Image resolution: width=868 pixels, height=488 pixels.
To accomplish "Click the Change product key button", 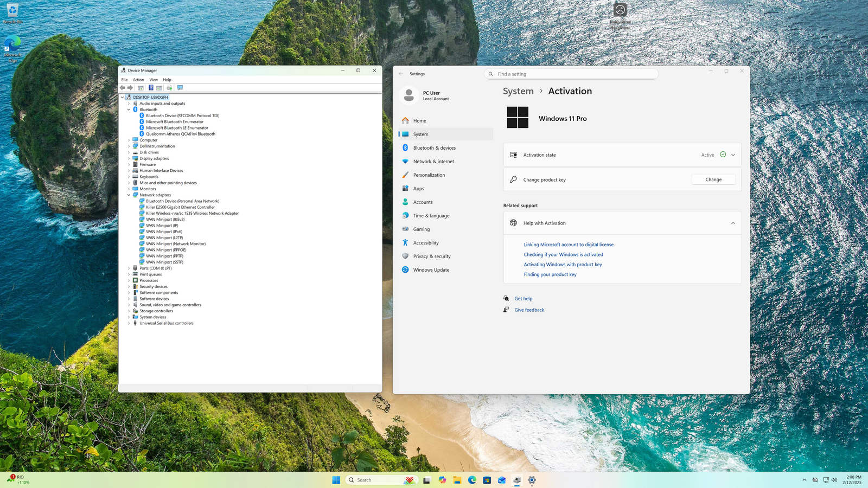I will pyautogui.click(x=713, y=179).
